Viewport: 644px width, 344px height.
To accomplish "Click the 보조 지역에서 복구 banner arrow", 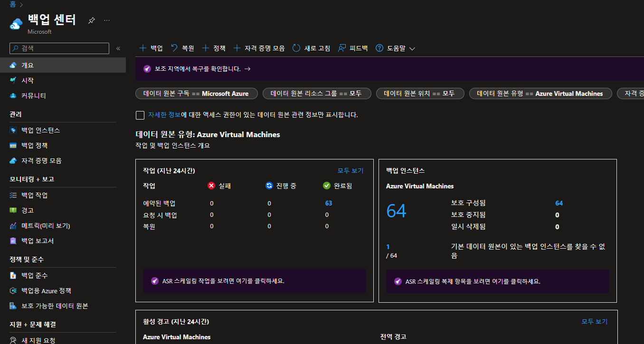I will click(x=247, y=69).
